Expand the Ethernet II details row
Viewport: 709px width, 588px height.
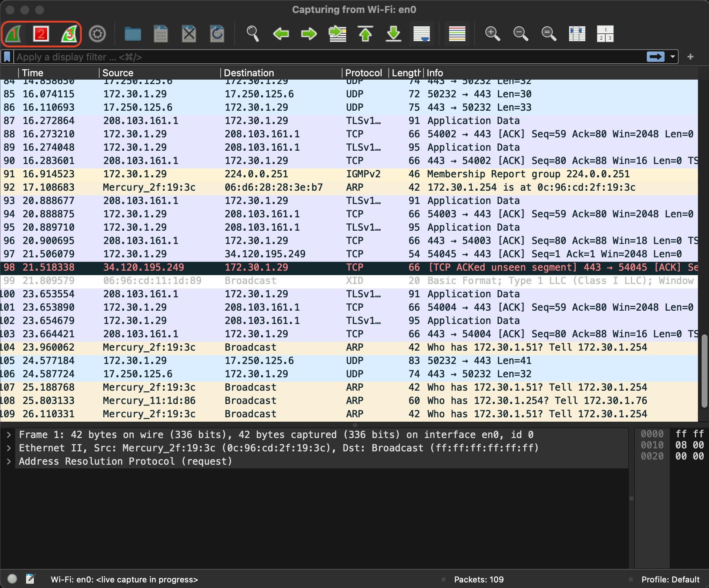tap(9, 448)
